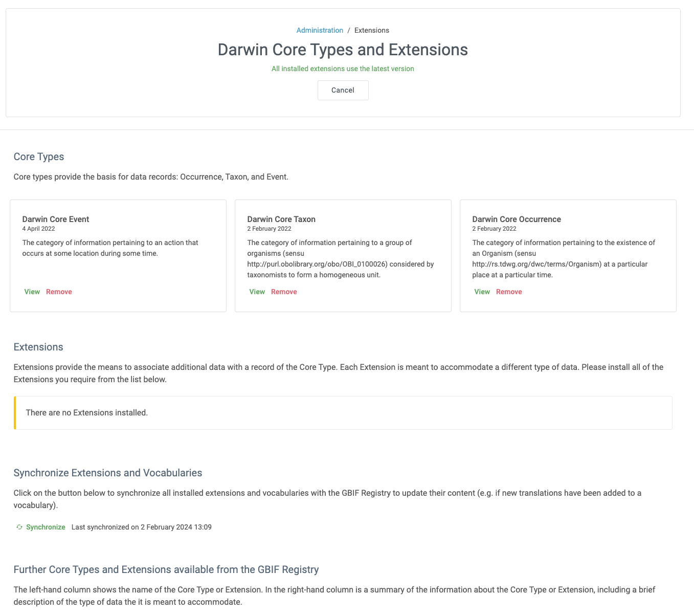Click the Extensions section heading
Image resolution: width=694 pixels, height=616 pixels.
pyautogui.click(x=38, y=347)
